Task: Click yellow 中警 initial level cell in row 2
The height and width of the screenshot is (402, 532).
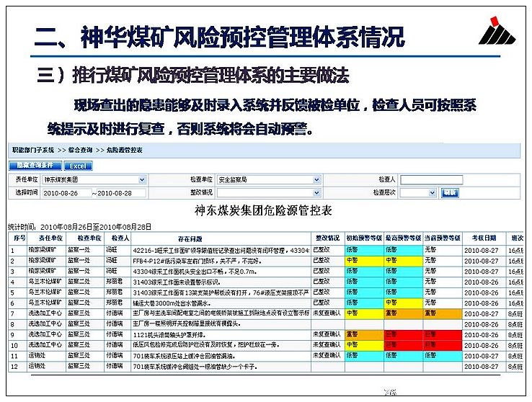Action: 364,261
